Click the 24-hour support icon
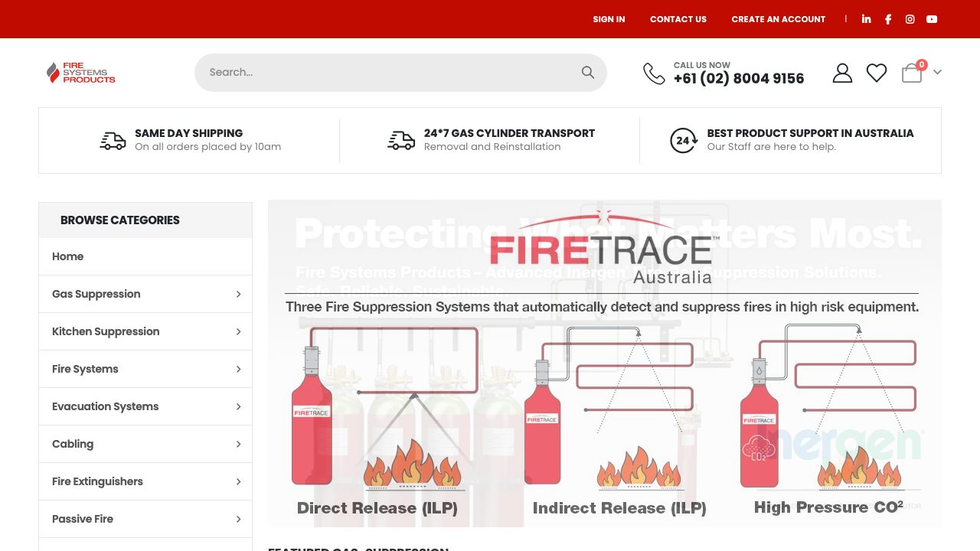This screenshot has height=551, width=980. [683, 141]
